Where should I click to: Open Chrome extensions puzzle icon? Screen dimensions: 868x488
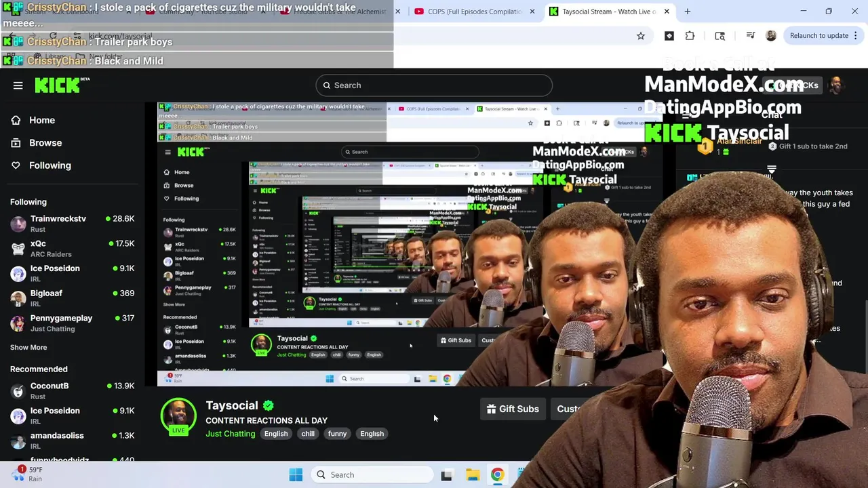pyautogui.click(x=690, y=36)
